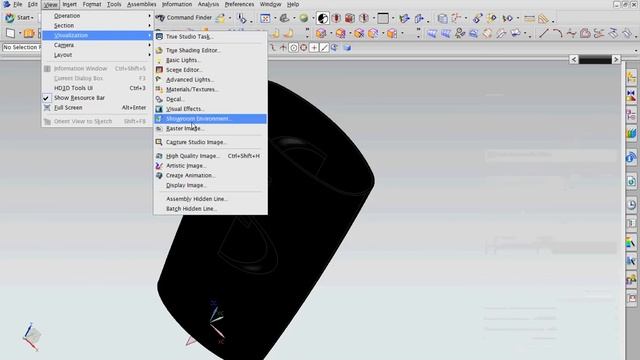The width and height of the screenshot is (640, 360).
Task: Open the History clock resource tab
Action: coord(631,204)
